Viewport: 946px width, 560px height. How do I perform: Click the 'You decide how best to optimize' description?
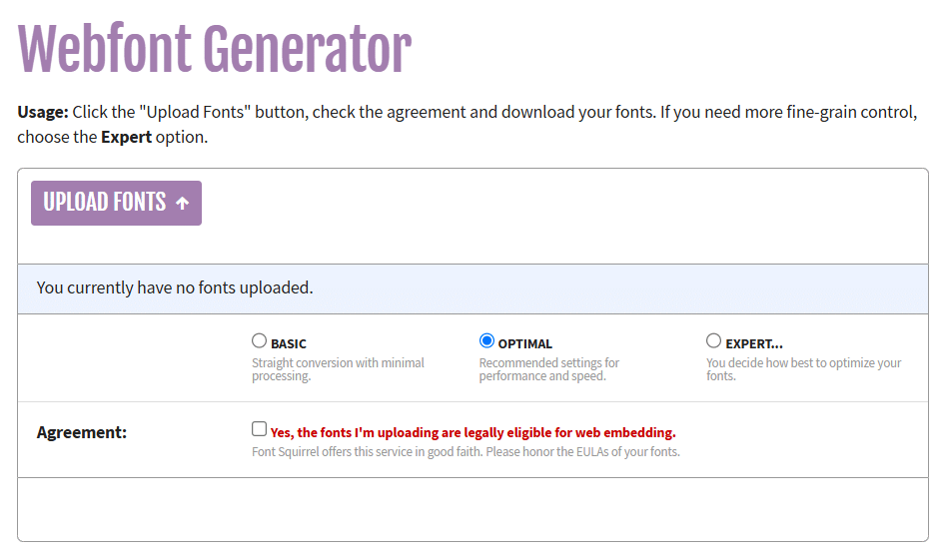click(x=803, y=369)
